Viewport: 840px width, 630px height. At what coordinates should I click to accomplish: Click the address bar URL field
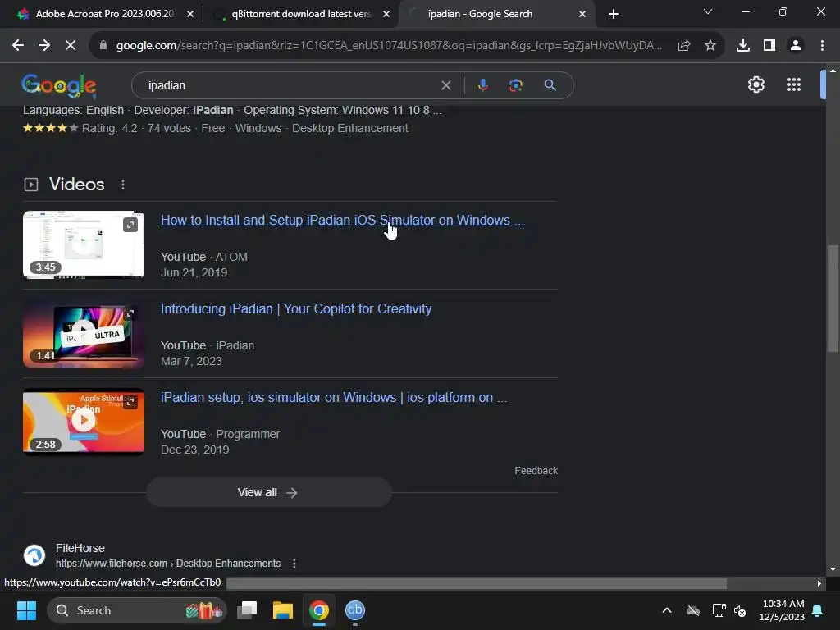tap(389, 46)
